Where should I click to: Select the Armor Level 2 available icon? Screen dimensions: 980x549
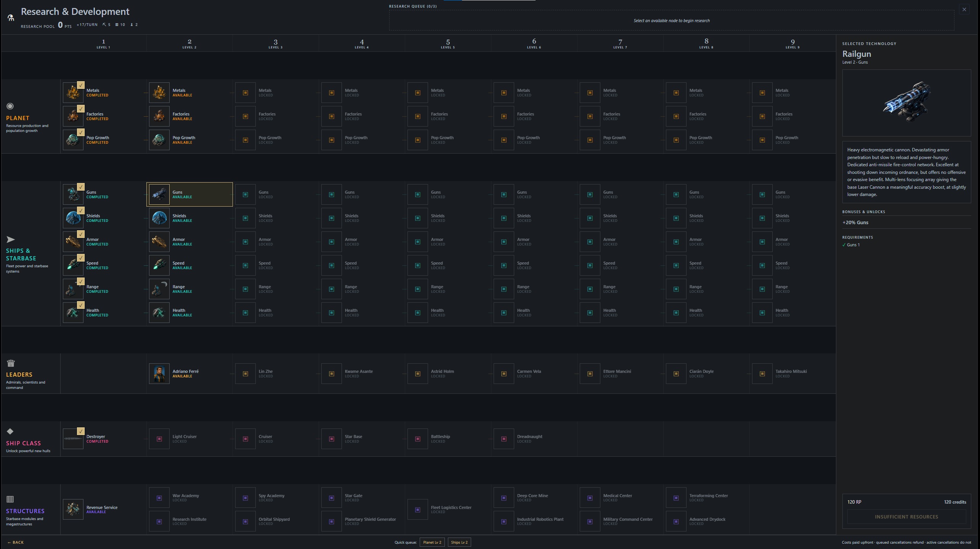159,242
